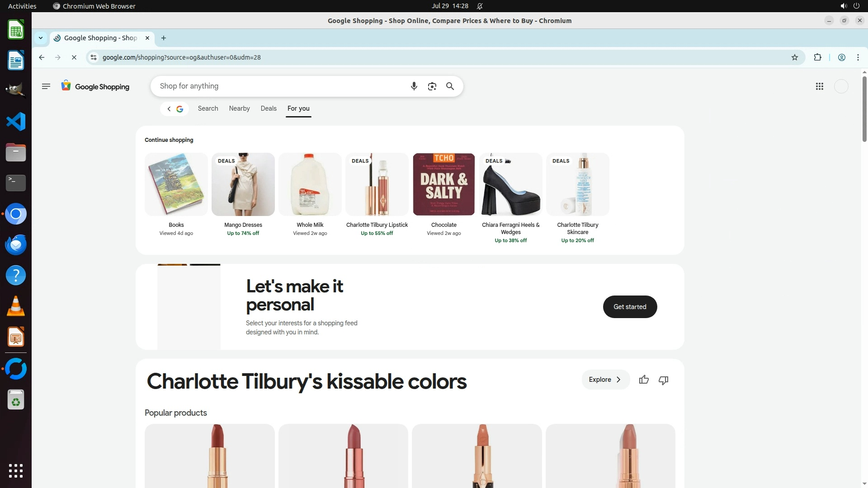The width and height of the screenshot is (868, 488).
Task: Focus the Shop for anything field
Action: click(280, 86)
